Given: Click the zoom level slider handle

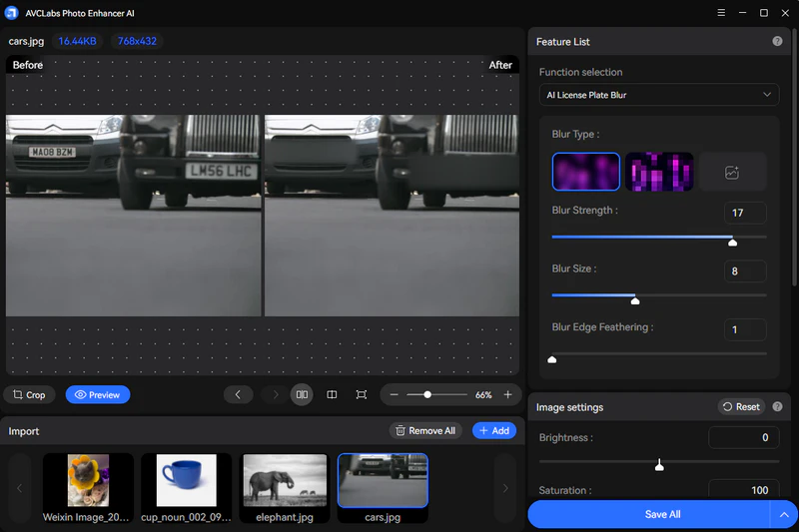Looking at the screenshot, I should [x=427, y=394].
